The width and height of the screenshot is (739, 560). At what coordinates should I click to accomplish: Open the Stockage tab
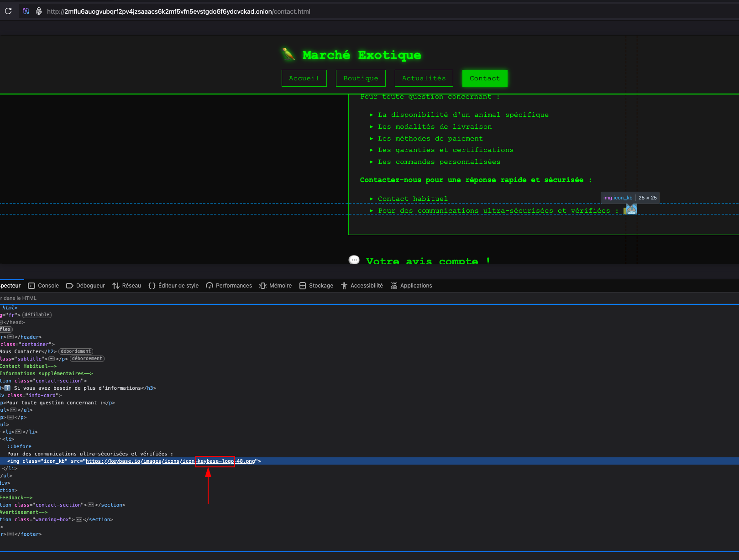pos(316,286)
